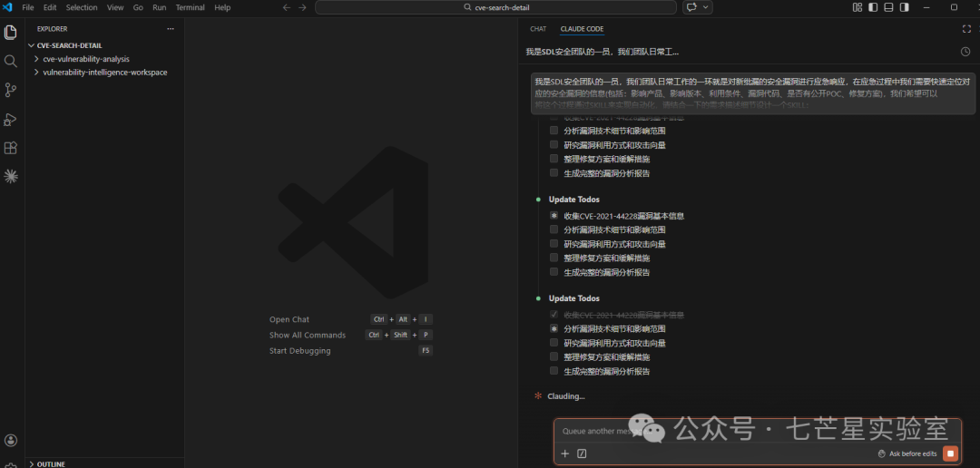This screenshot has height=468, width=980.
Task: Click the VS Code logo in title bar
Action: pyautogui.click(x=8, y=7)
